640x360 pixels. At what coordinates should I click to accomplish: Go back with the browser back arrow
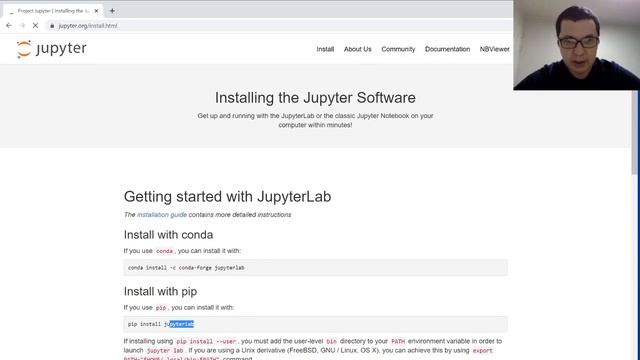coord(9,25)
